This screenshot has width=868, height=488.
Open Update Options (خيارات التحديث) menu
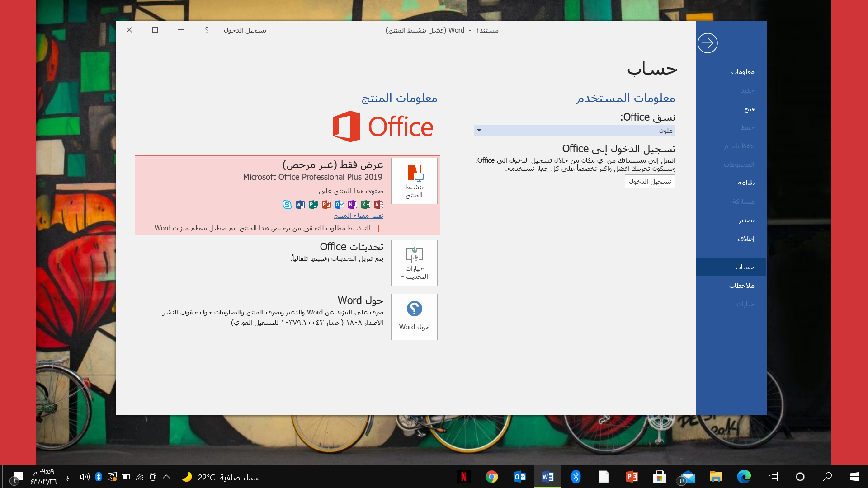pyautogui.click(x=414, y=263)
